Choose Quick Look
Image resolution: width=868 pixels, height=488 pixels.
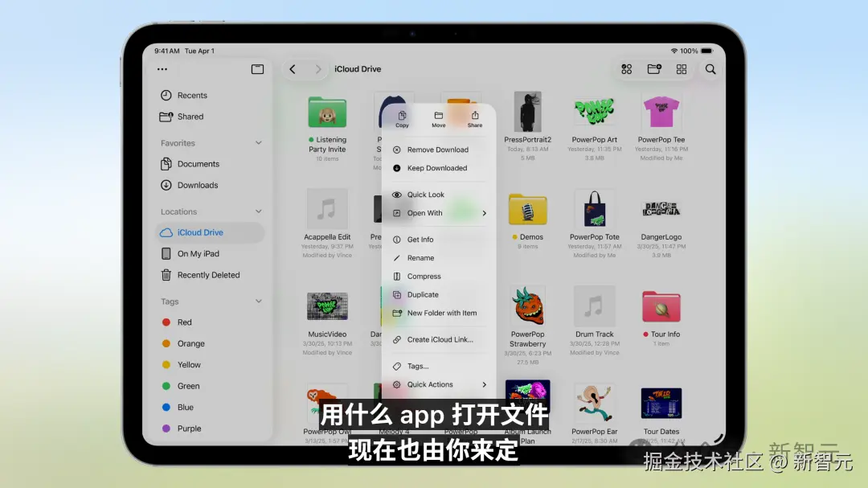pyautogui.click(x=439, y=195)
